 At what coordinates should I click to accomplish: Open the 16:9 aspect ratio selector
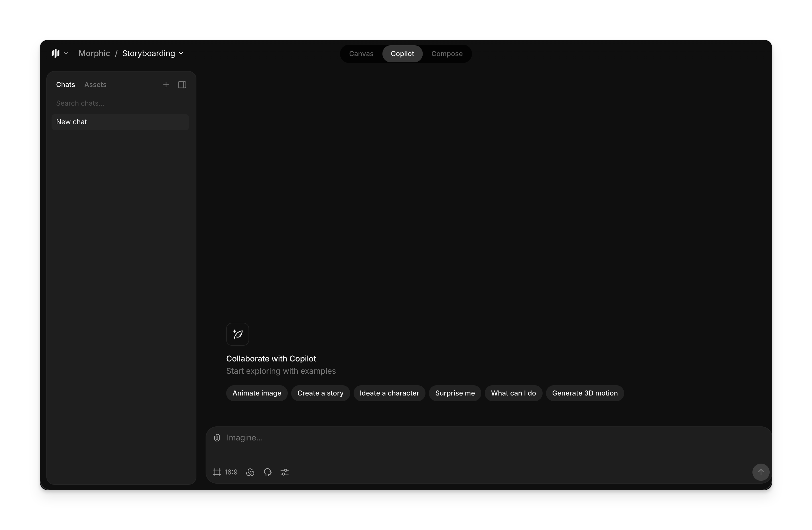tap(225, 472)
